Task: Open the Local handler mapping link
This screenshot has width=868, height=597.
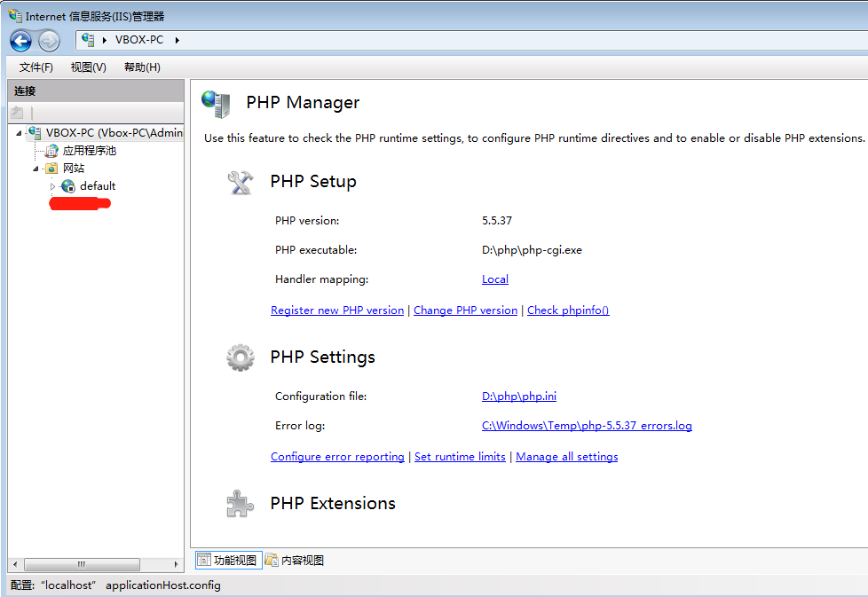Action: pyautogui.click(x=495, y=279)
